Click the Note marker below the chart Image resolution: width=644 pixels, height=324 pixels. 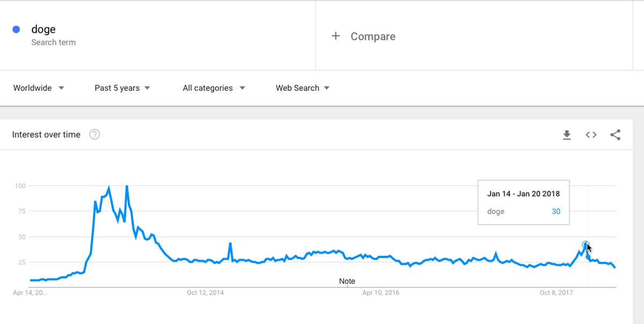[347, 281]
